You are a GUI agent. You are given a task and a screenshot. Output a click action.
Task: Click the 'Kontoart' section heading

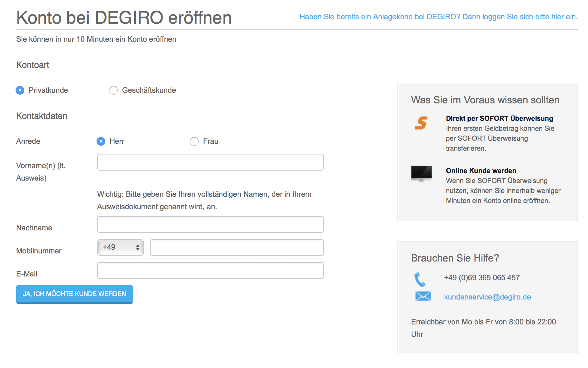[33, 65]
